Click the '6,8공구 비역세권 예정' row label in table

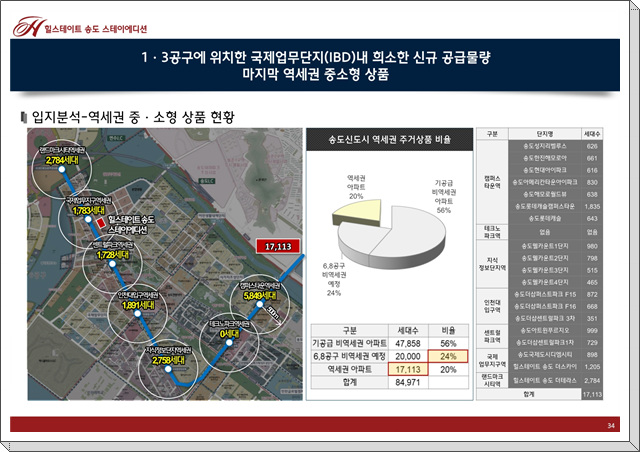[x=349, y=356]
